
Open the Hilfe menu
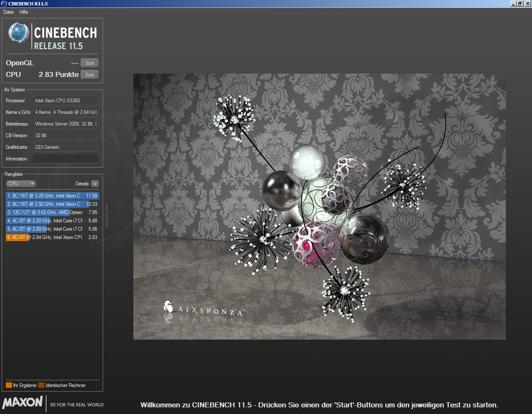(24, 12)
